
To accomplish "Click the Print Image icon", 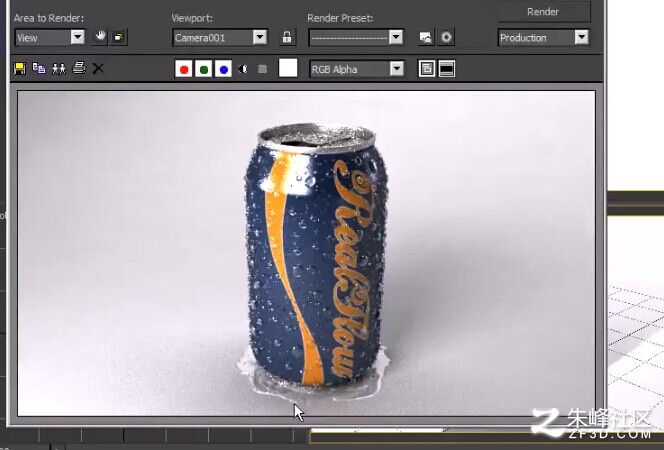I will pyautogui.click(x=79, y=68).
